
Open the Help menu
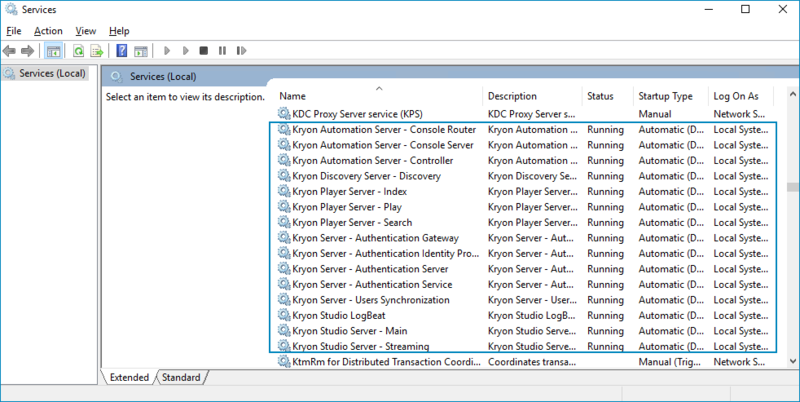119,31
